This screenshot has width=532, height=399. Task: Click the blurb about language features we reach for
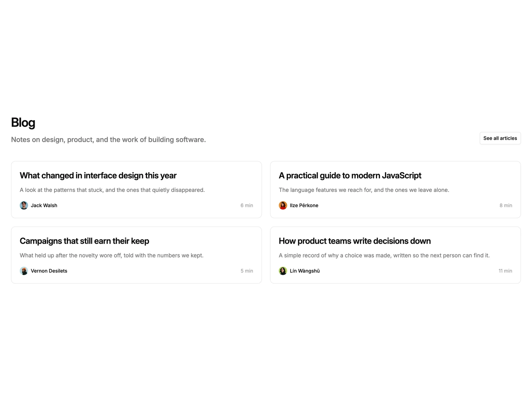[364, 190]
